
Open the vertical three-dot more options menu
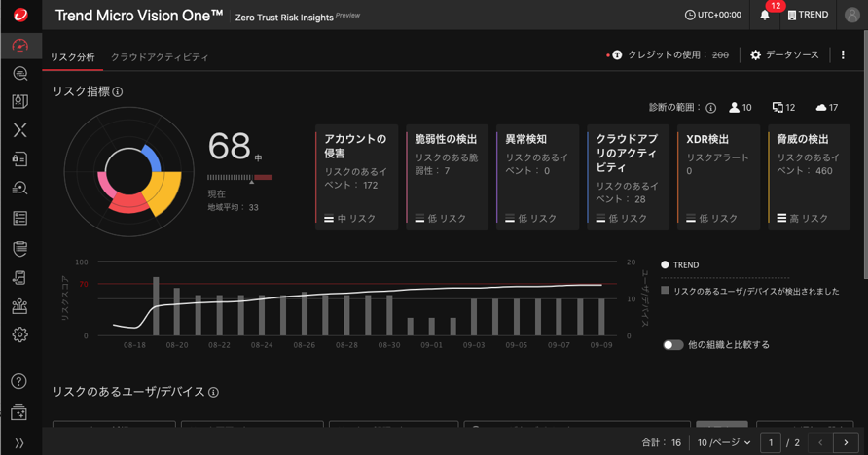(x=844, y=55)
